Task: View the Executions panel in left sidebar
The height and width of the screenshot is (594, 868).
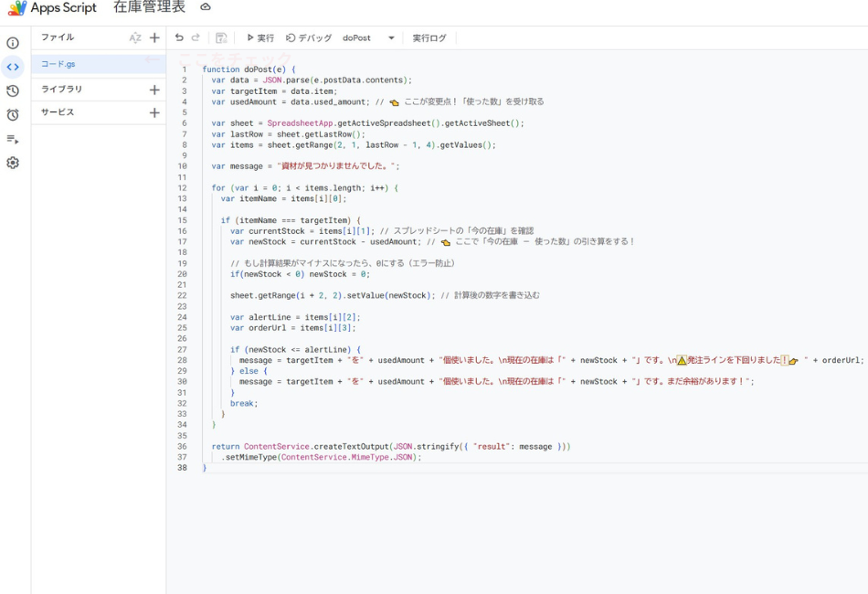Action: [x=13, y=139]
